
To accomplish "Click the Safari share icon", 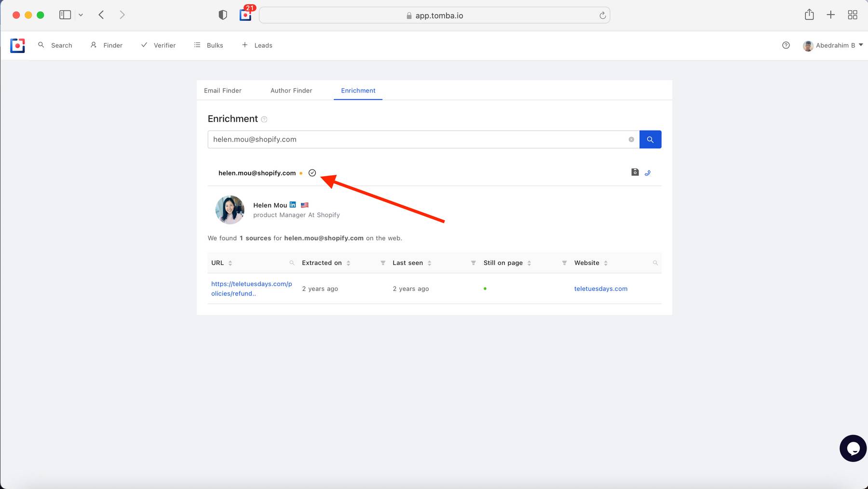I will click(x=809, y=15).
